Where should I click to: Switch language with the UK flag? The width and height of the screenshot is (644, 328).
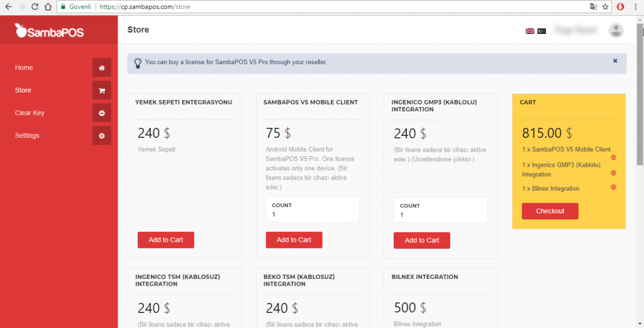pos(530,31)
